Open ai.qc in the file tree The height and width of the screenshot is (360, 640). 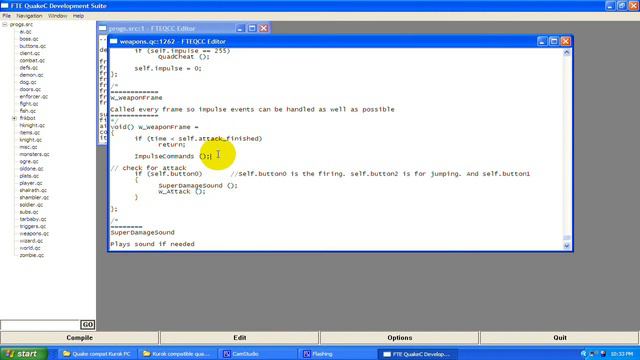click(x=25, y=32)
